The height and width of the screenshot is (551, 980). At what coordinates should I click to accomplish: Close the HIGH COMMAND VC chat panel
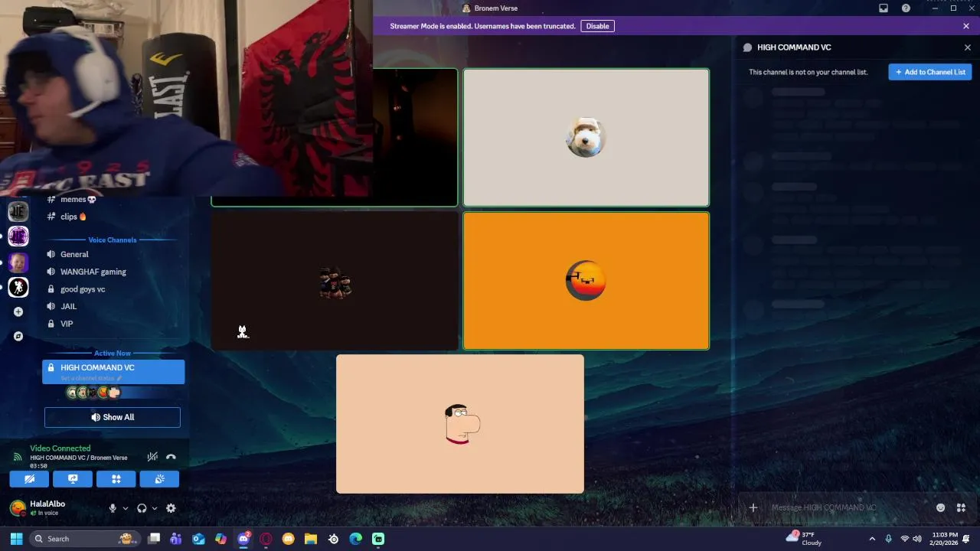pyautogui.click(x=967, y=47)
